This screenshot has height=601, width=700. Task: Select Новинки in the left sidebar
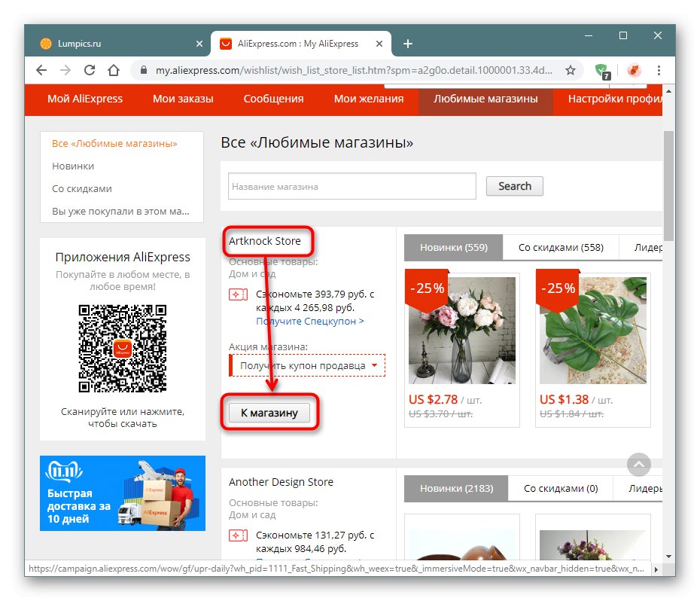point(73,166)
